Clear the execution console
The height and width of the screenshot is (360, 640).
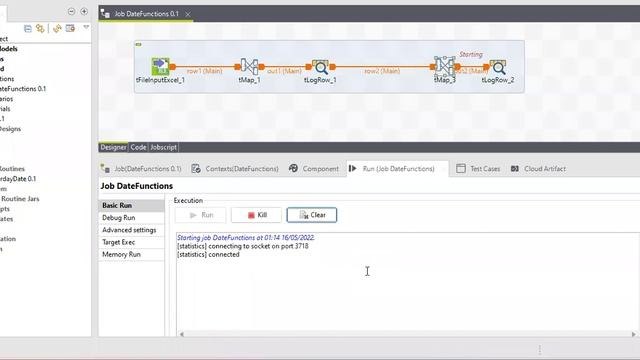click(312, 215)
